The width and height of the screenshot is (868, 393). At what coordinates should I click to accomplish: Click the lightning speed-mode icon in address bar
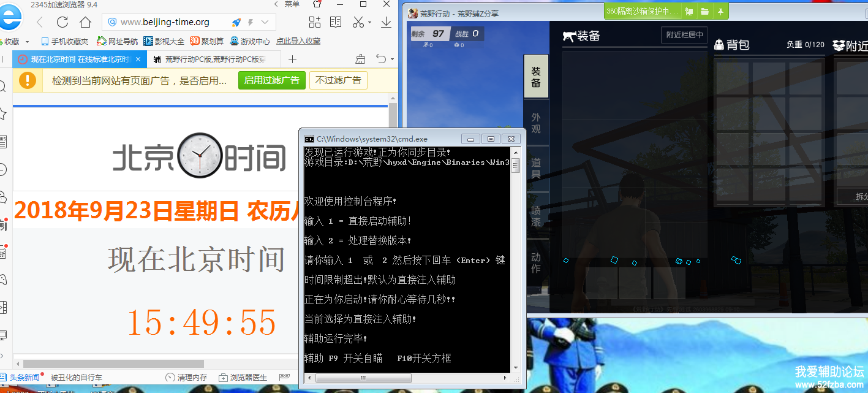point(251,22)
